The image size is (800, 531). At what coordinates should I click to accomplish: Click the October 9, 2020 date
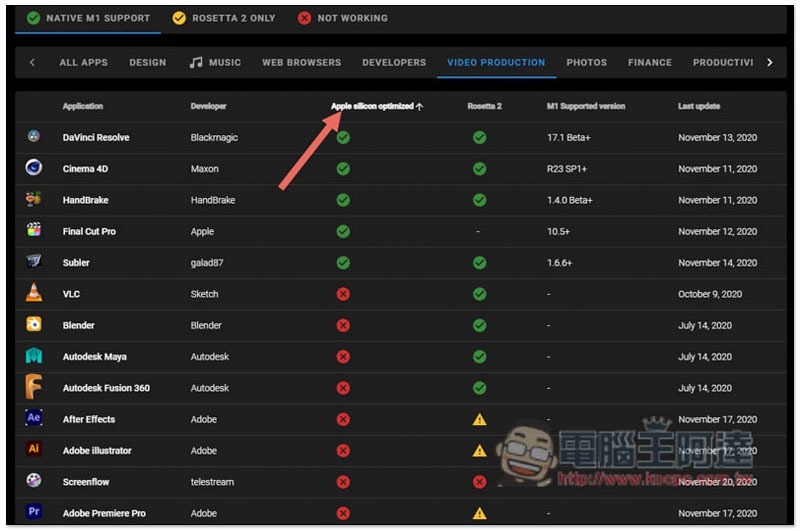point(710,294)
